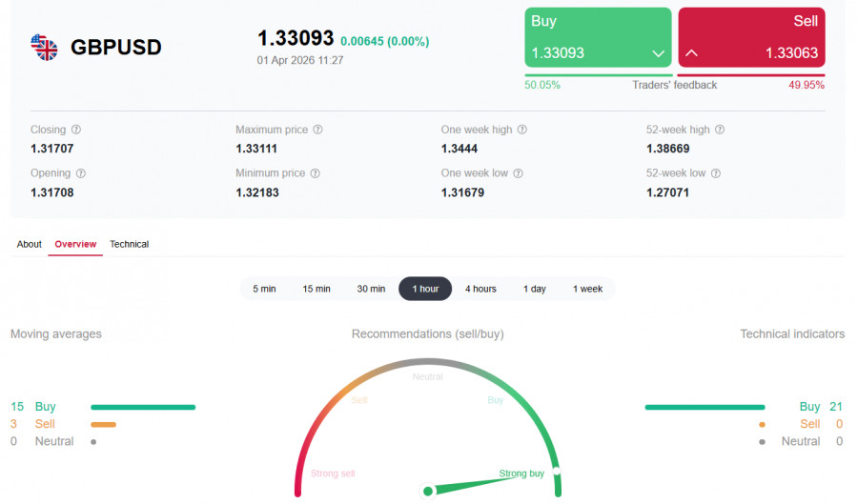This screenshot has height=504, width=858.
Task: Click the info icon beside One week low
Action: click(519, 173)
